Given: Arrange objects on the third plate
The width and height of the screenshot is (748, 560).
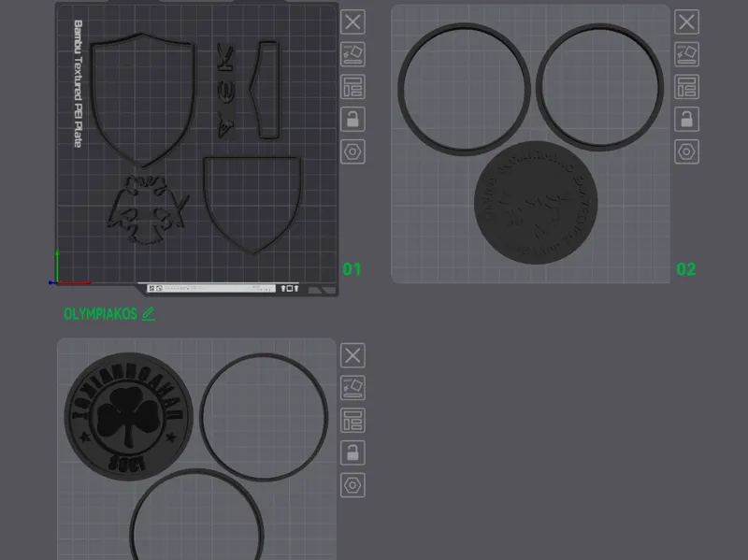Looking at the screenshot, I should [x=352, y=421].
